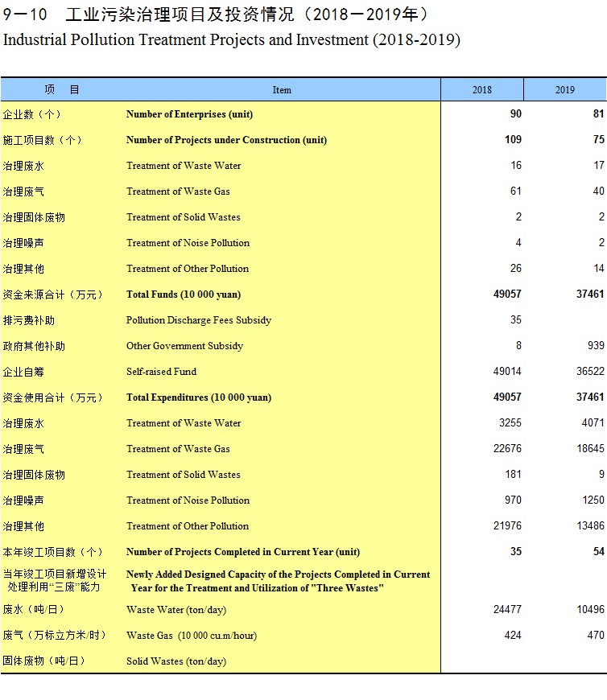Click the 2018 other government subsidy value 8
607x700 pixels.
pos(518,345)
